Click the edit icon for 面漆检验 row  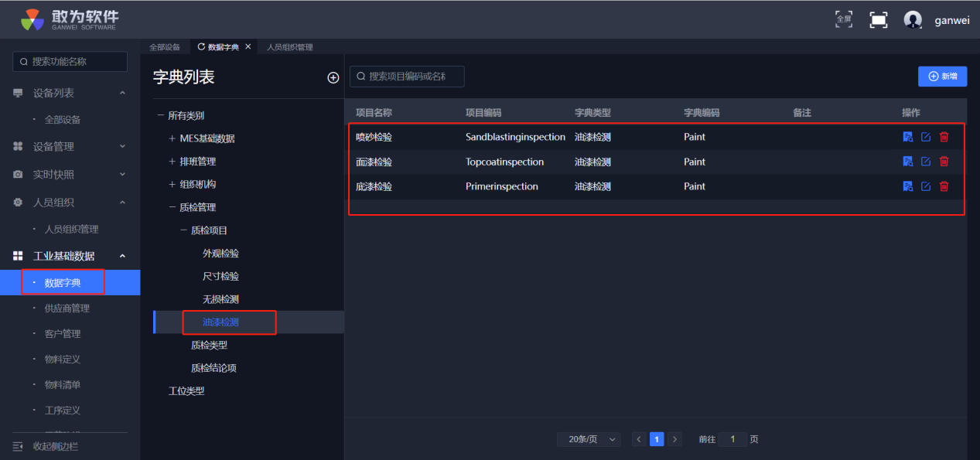(926, 162)
